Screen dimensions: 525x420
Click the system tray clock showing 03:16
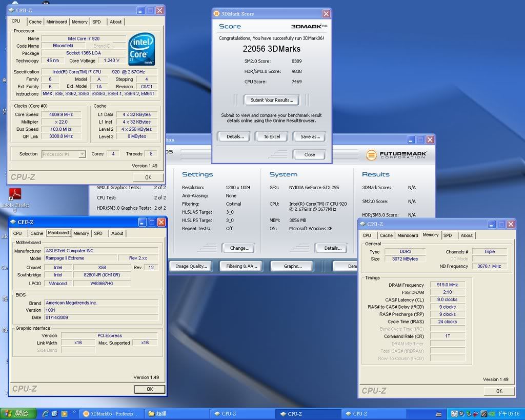tap(508, 414)
